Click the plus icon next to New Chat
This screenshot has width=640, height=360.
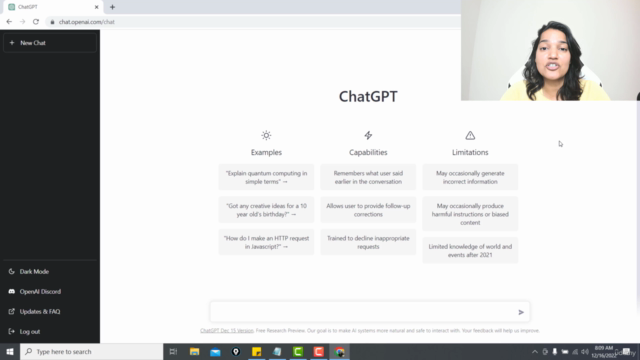tap(12, 43)
